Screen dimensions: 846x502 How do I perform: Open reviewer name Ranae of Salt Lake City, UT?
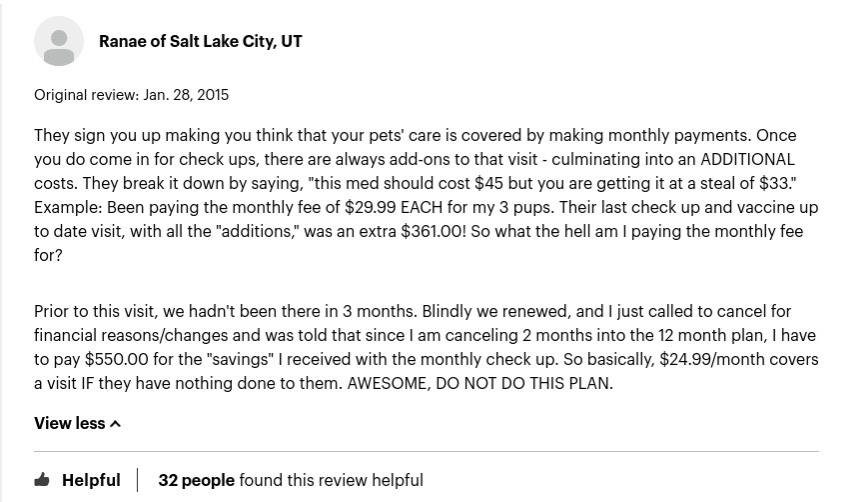tap(201, 41)
